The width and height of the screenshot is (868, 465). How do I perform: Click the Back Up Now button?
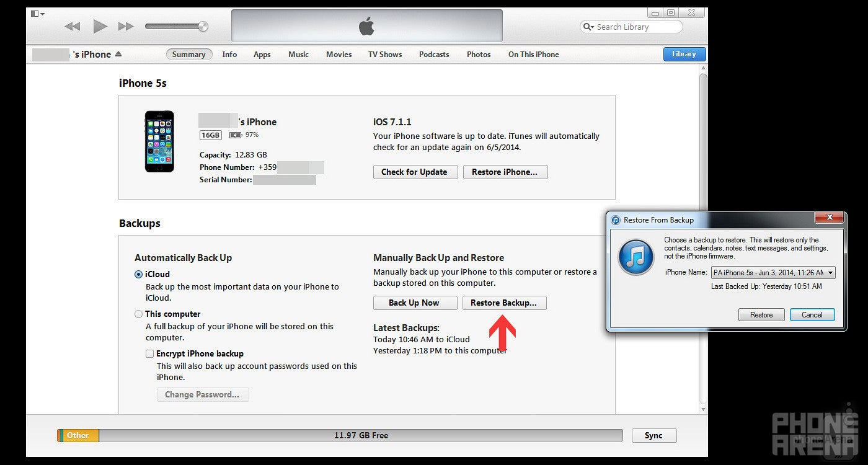414,303
